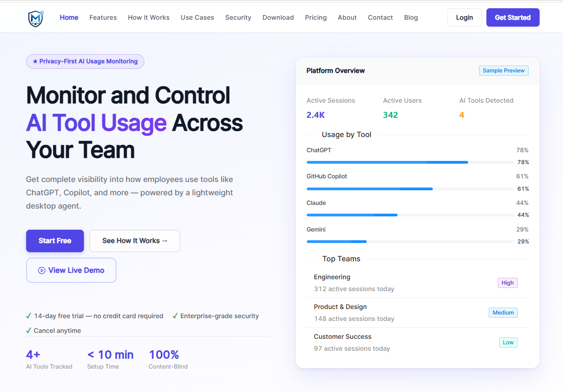Click See How It Works button

(x=135, y=241)
